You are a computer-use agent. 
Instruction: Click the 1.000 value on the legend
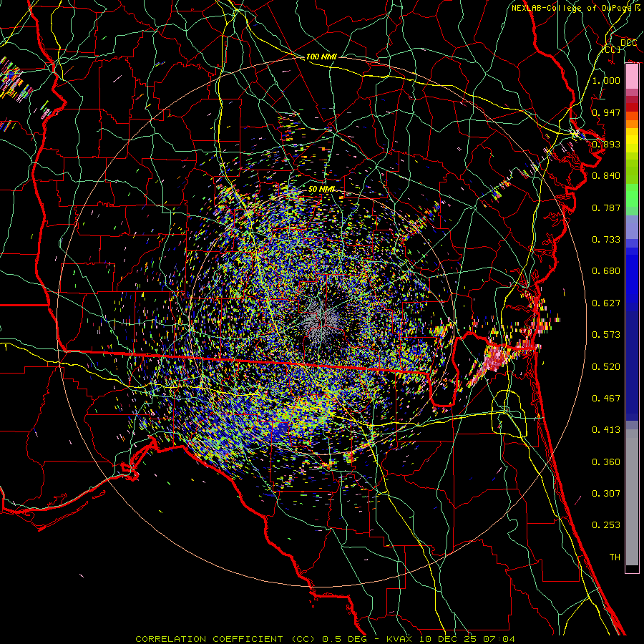(x=606, y=80)
